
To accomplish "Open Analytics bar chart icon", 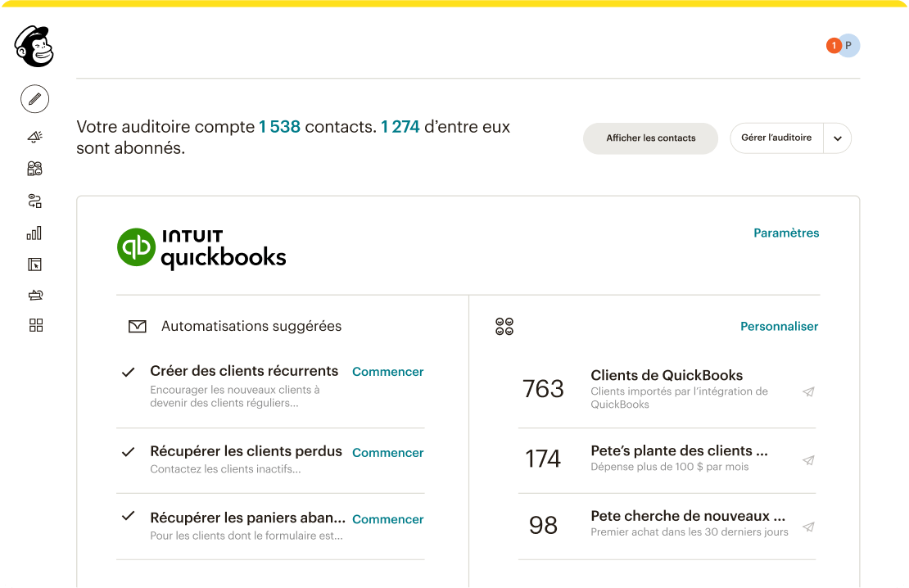I will pyautogui.click(x=34, y=233).
